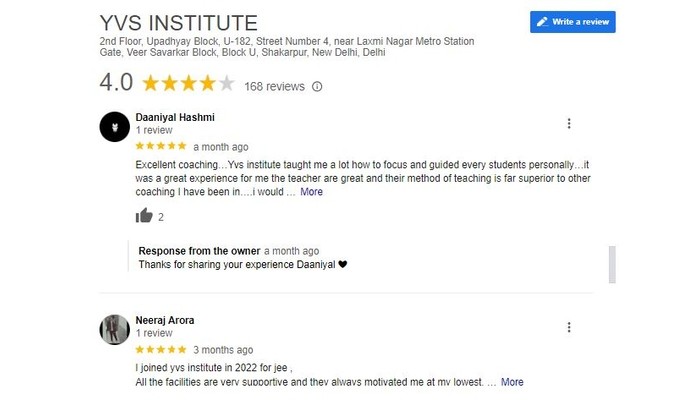
Task: Click Daaniyal Hashmi's five-star rating
Action: (x=161, y=146)
